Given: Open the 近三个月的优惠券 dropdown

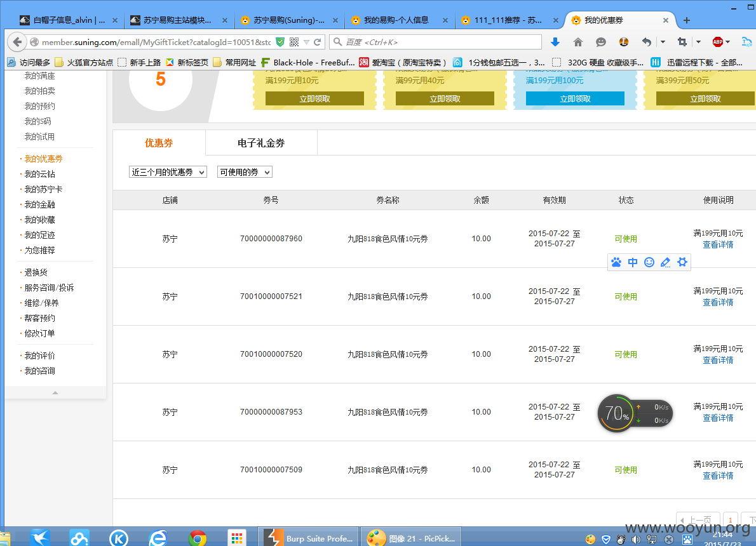Looking at the screenshot, I should [168, 172].
